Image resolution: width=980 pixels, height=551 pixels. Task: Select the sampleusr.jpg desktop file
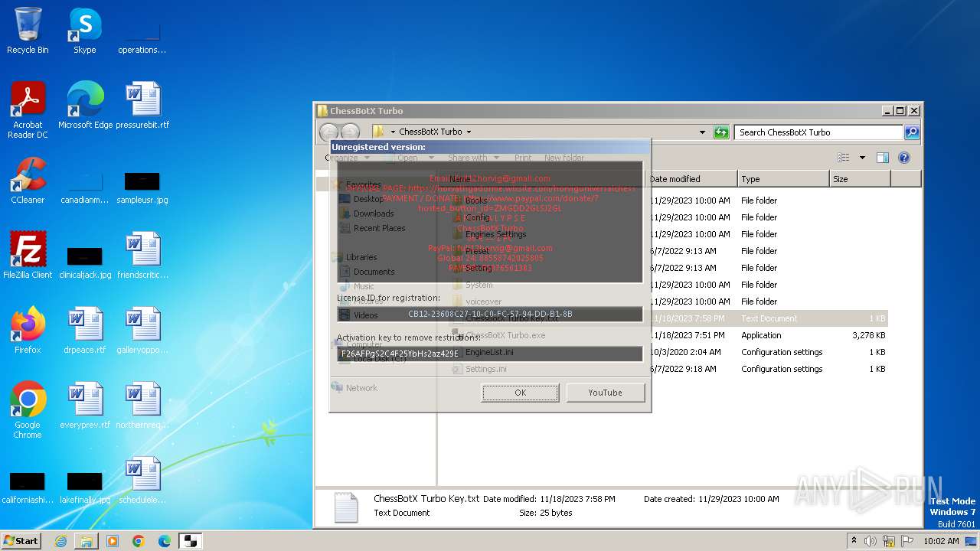click(142, 187)
